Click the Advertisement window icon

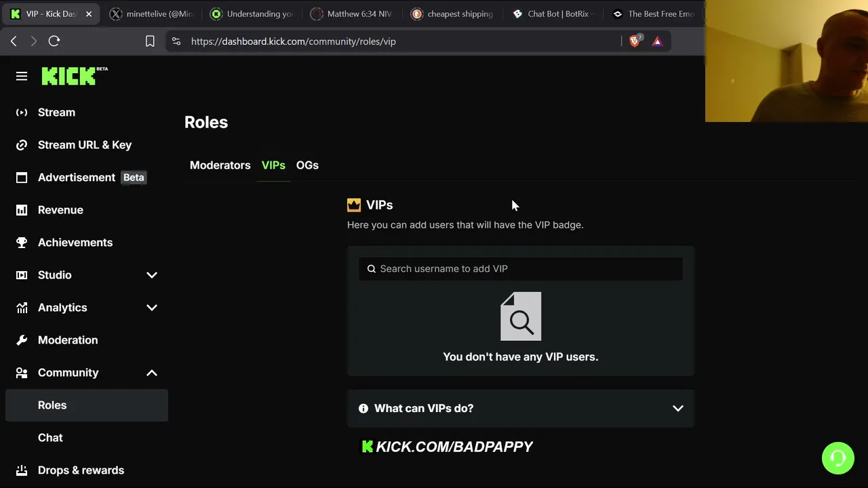tap(22, 178)
